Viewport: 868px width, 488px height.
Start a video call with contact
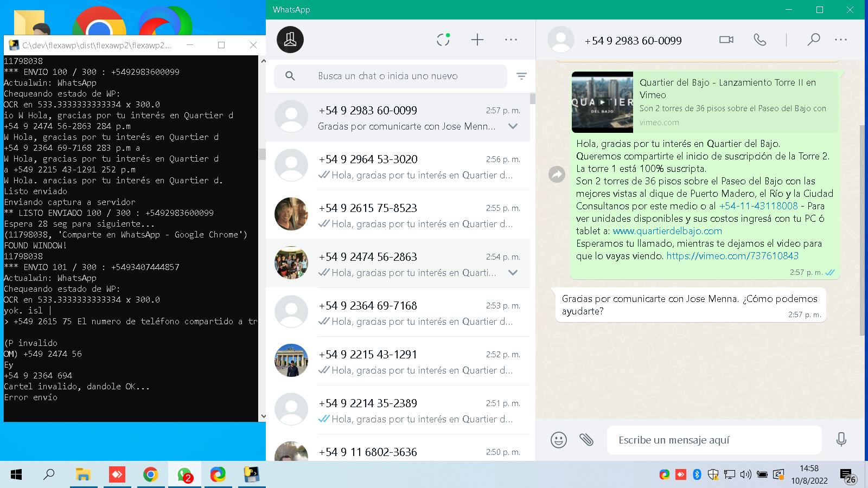pos(726,40)
